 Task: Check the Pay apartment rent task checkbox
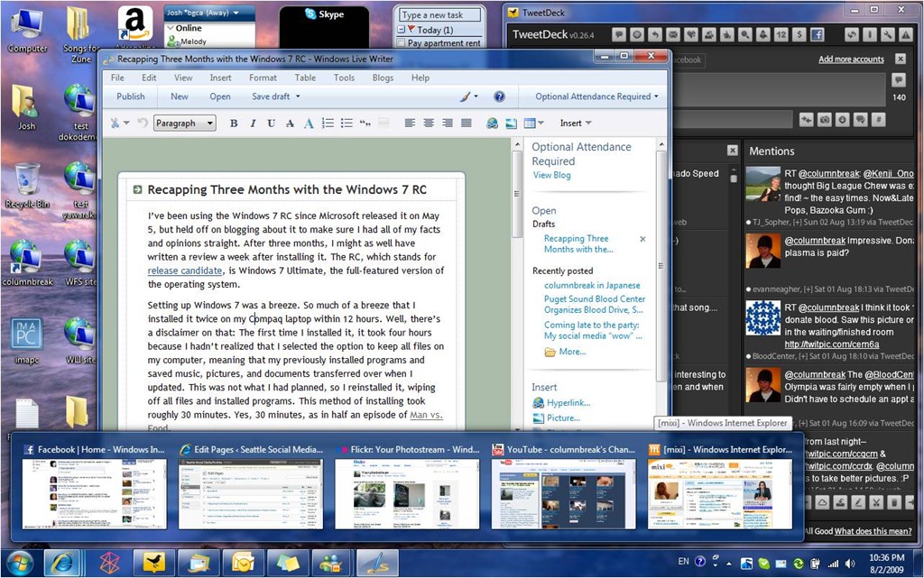point(402,43)
